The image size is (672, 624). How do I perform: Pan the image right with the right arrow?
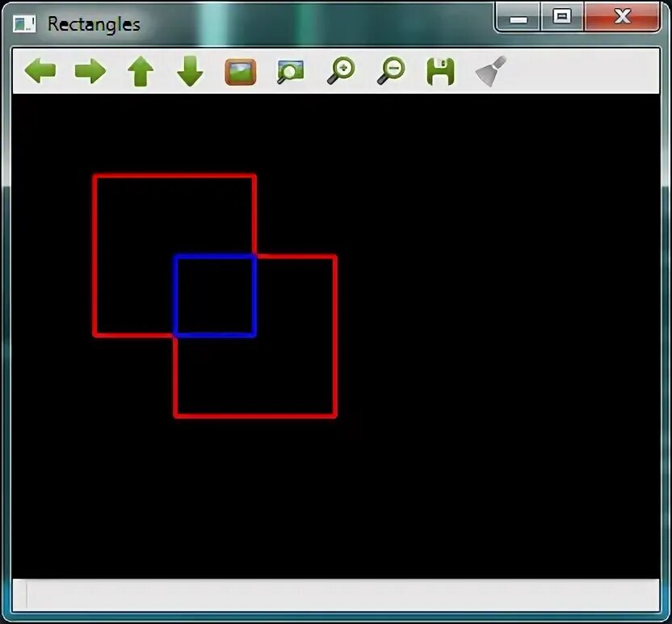coord(90,71)
